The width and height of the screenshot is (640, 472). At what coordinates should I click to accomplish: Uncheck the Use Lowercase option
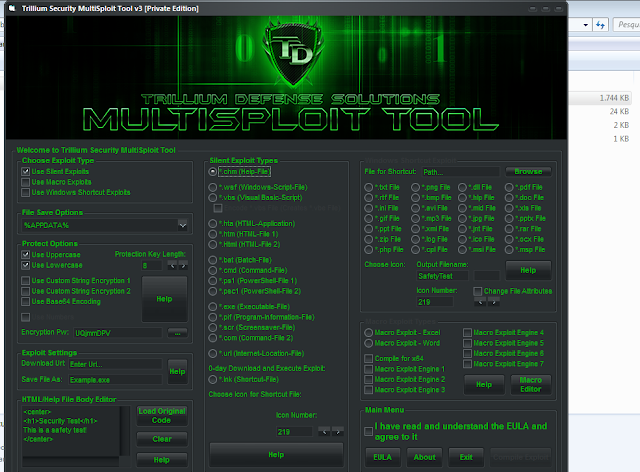[26, 265]
